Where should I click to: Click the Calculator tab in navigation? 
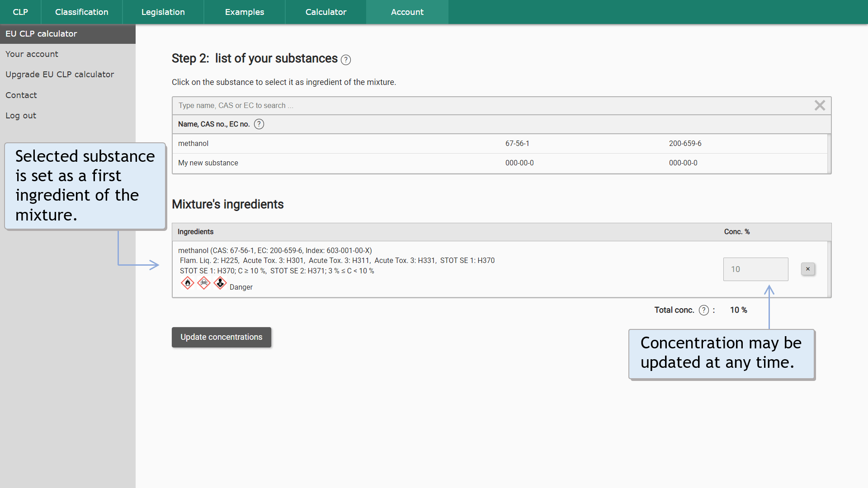[325, 12]
